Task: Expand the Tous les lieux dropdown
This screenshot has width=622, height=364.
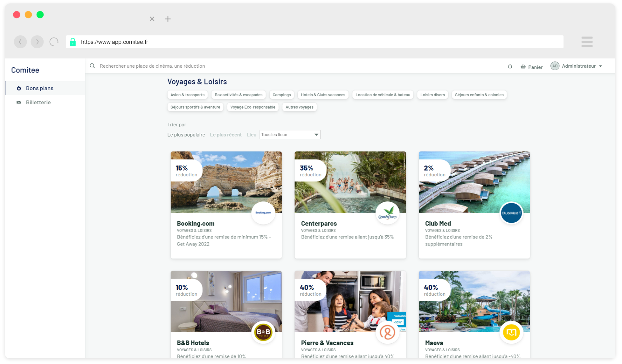Action: [290, 135]
